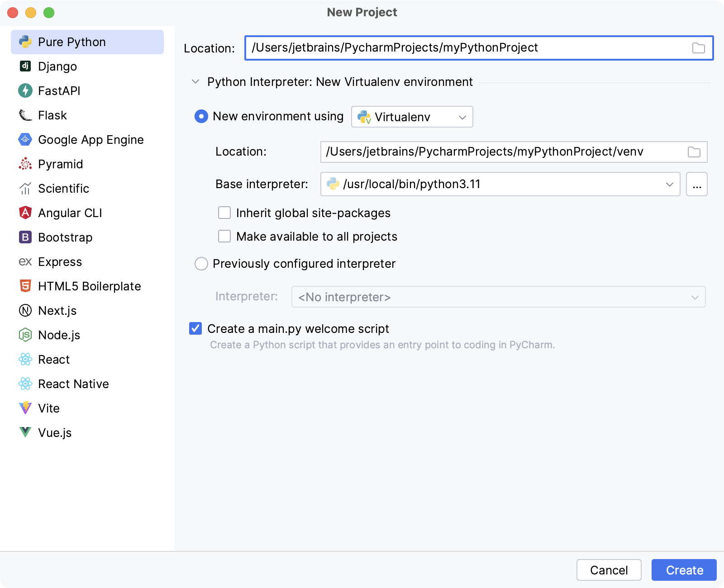Select Scientific project type

87,189
